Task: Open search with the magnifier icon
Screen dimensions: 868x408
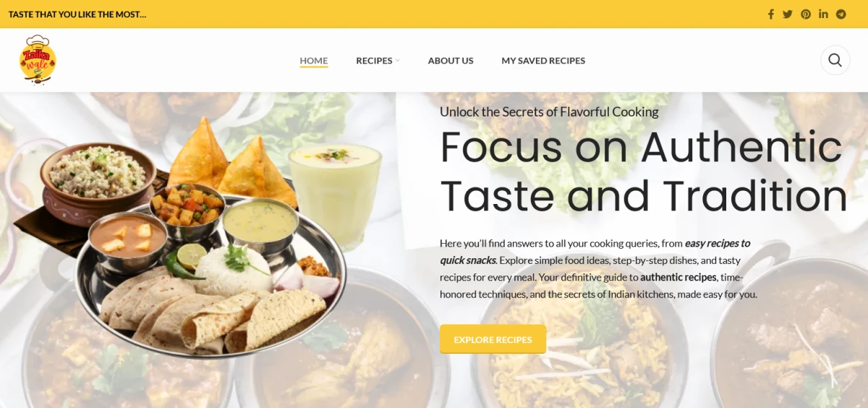Action: (x=835, y=60)
